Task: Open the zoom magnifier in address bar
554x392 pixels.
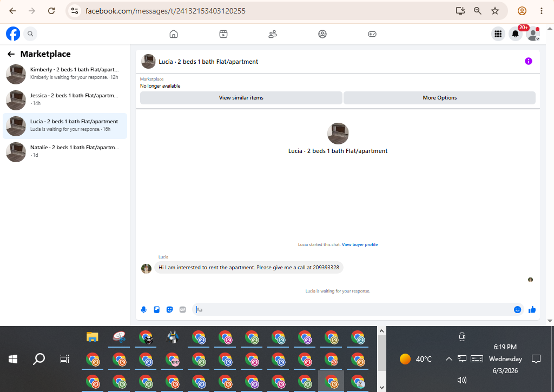Action: [x=477, y=11]
